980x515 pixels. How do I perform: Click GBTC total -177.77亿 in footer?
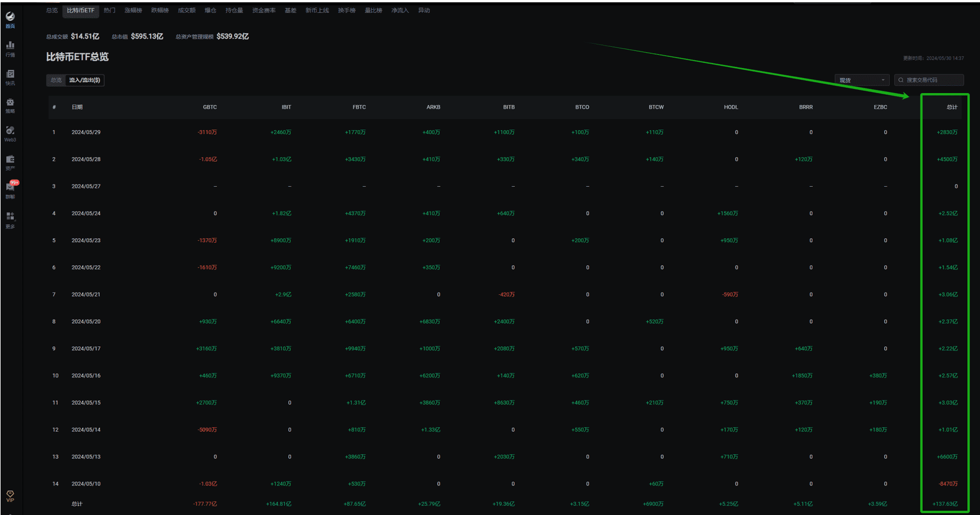(205, 504)
